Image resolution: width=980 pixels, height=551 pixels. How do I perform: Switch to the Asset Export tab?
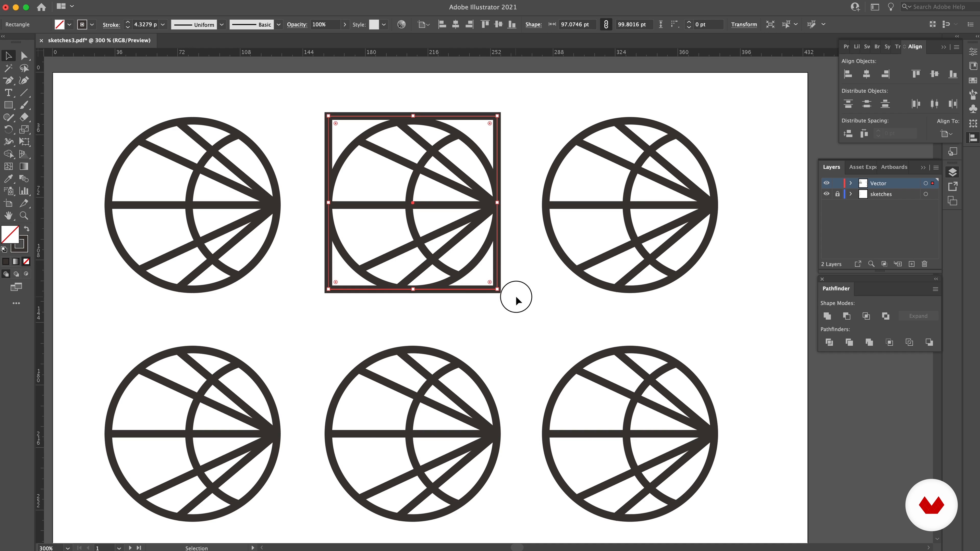pos(862,167)
